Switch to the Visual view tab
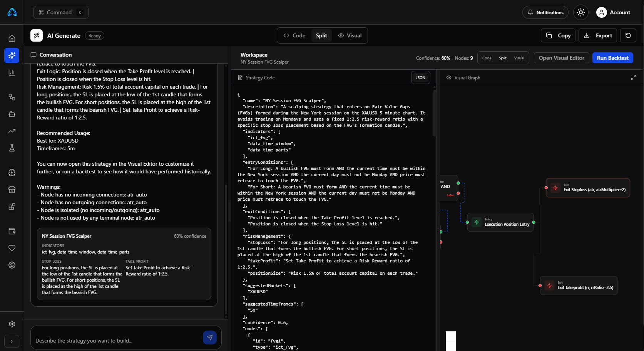Image resolution: width=644 pixels, height=351 pixels. point(350,35)
